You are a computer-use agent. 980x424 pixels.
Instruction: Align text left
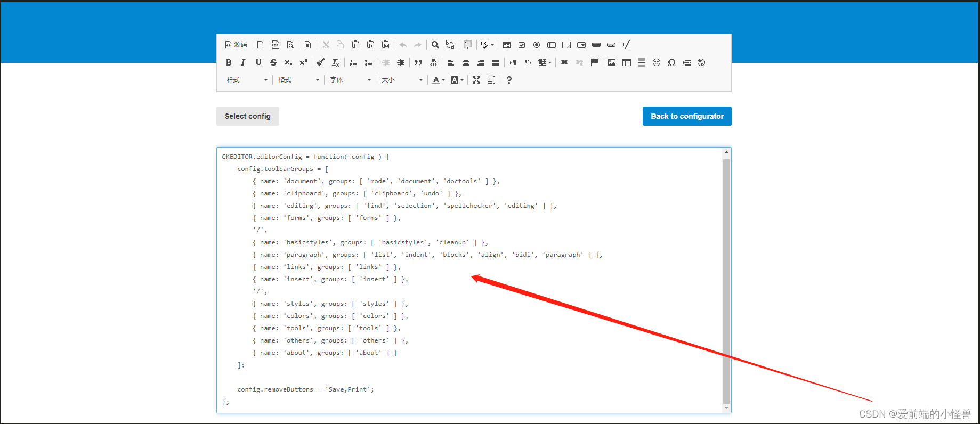tap(451, 62)
